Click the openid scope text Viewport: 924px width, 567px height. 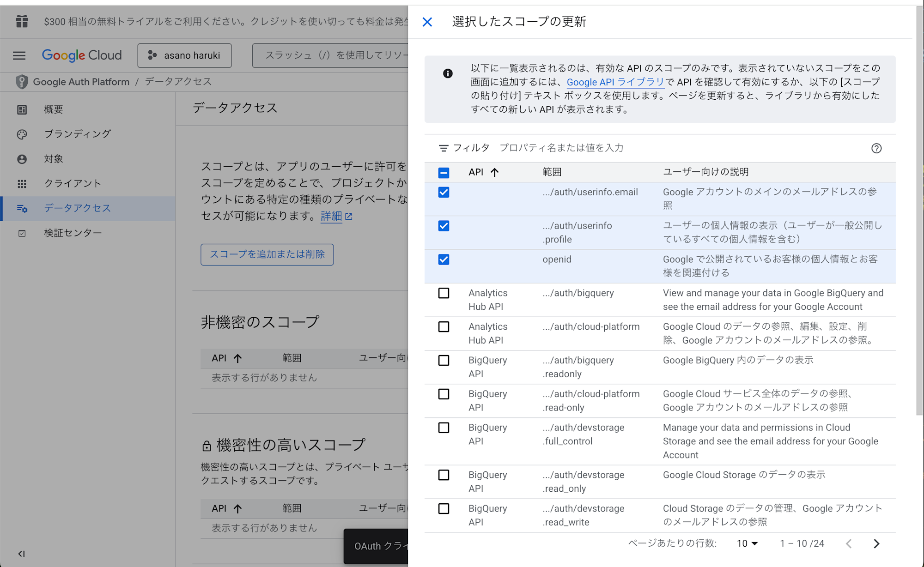[x=557, y=259]
